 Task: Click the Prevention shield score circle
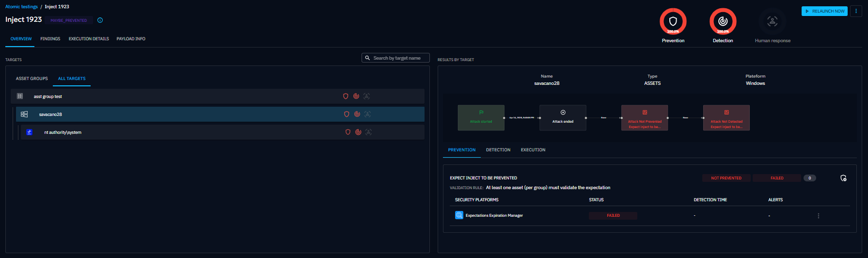point(673,21)
